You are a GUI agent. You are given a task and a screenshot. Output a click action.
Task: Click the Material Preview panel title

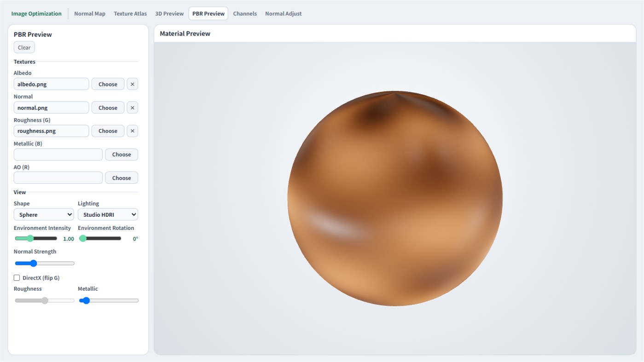(185, 34)
